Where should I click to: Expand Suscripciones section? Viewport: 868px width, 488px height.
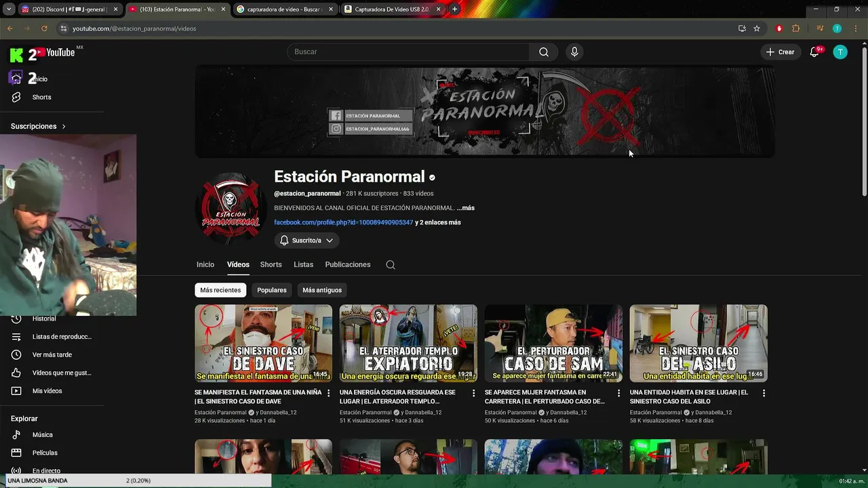click(39, 126)
